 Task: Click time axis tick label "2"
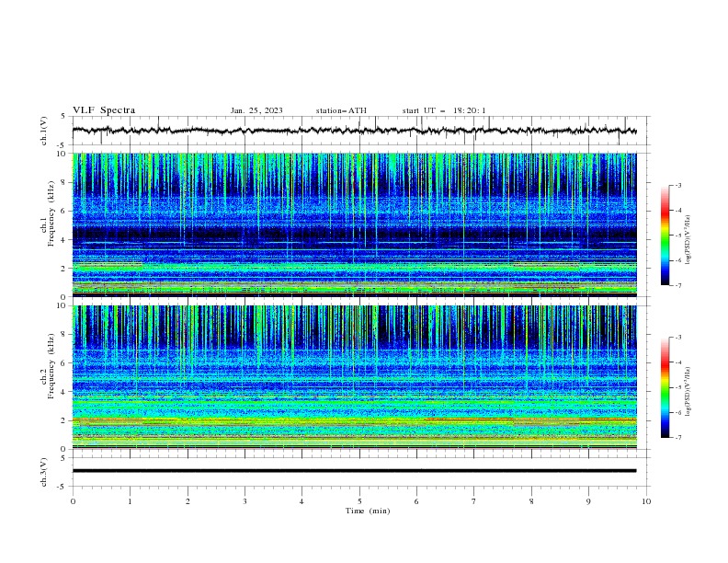click(188, 501)
